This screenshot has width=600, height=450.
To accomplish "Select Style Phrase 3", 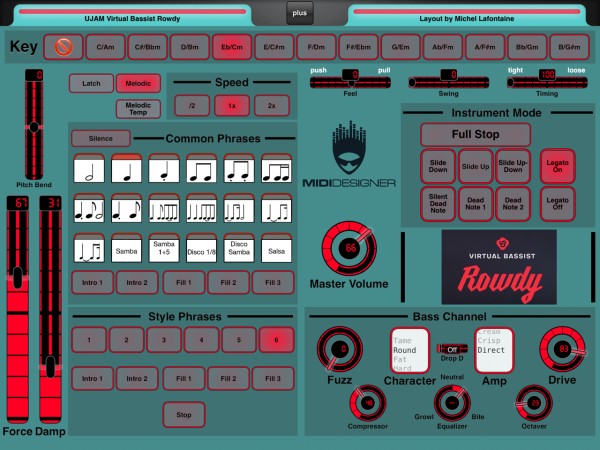I will click(x=164, y=340).
